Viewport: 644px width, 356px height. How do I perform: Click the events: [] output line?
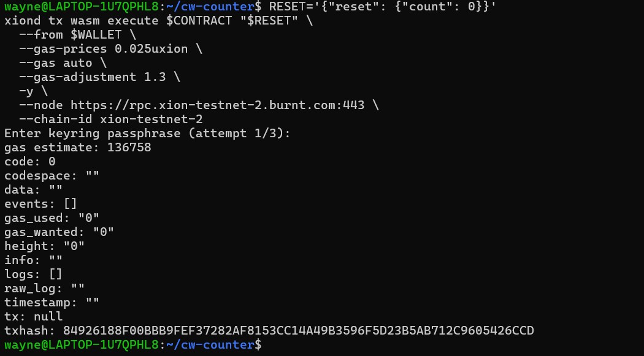pos(40,204)
